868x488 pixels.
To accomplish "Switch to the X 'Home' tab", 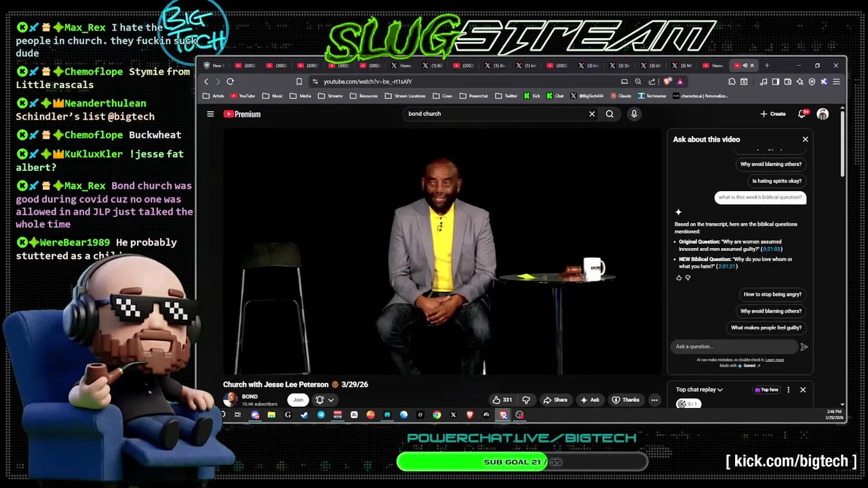I will pos(401,66).
